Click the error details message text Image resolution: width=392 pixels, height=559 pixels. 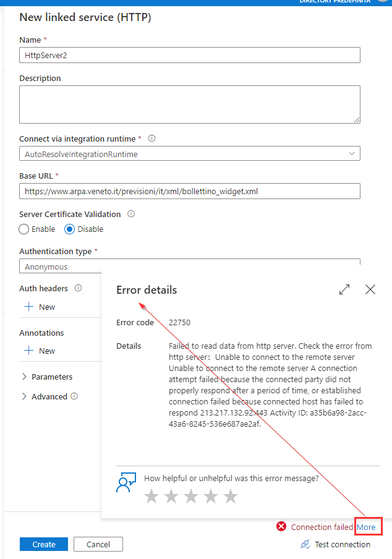point(270,385)
